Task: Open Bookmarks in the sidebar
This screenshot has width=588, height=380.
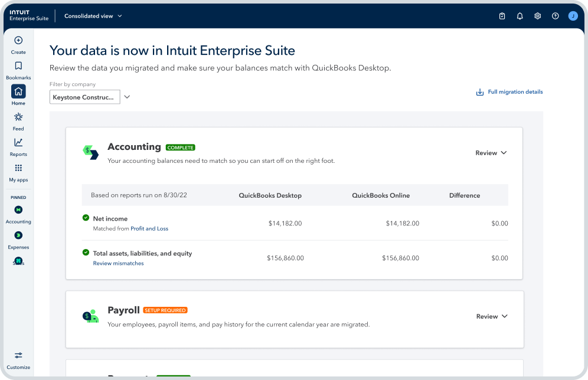Action: (x=18, y=66)
